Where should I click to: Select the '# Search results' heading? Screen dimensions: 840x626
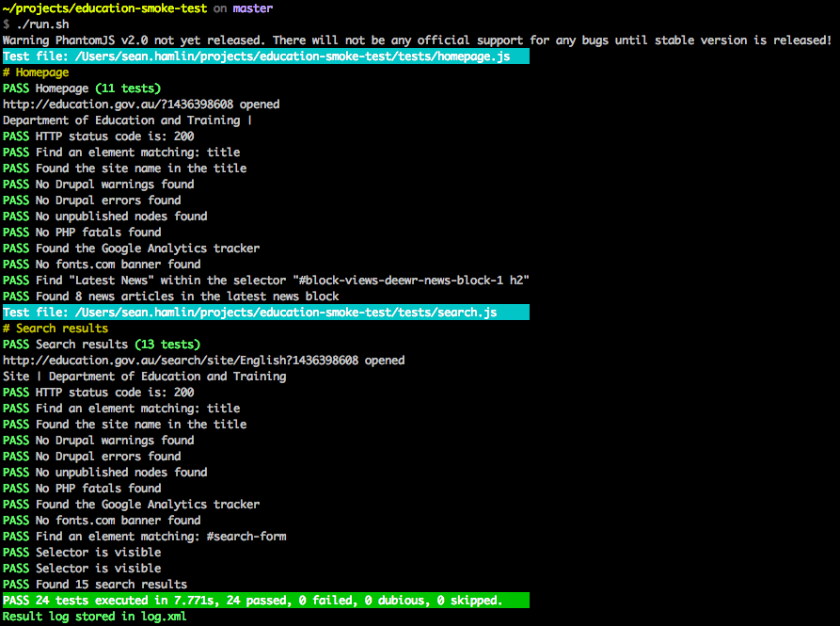(x=55, y=328)
